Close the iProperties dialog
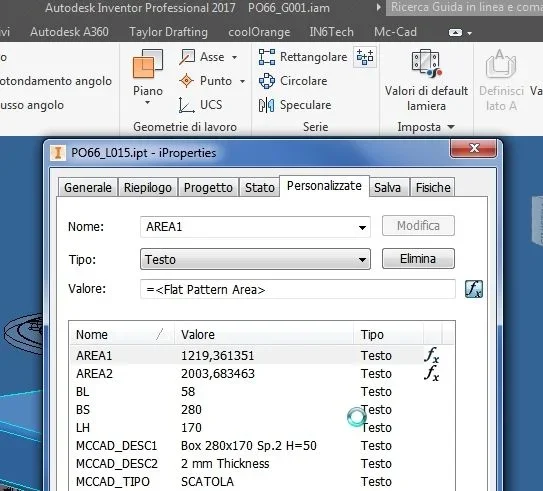This screenshot has width=543, height=491. click(473, 148)
